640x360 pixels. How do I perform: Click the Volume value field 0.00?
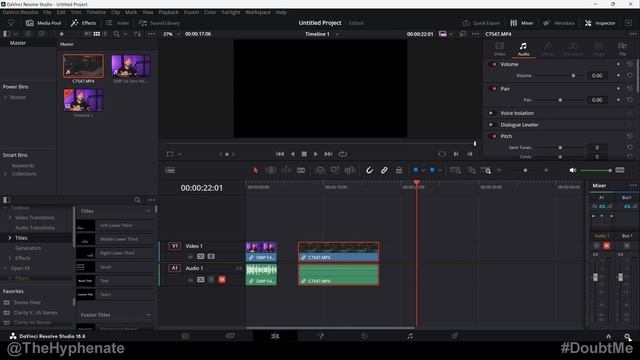597,76
